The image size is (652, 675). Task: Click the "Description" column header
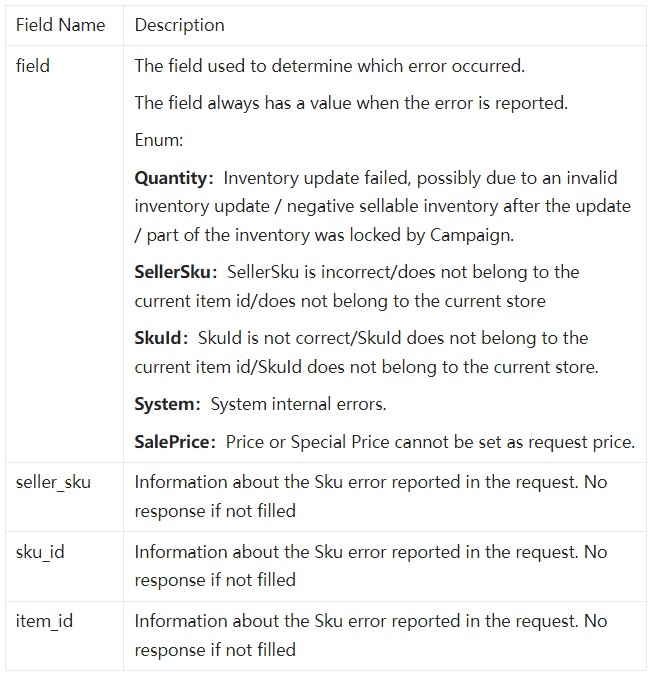coord(179,25)
